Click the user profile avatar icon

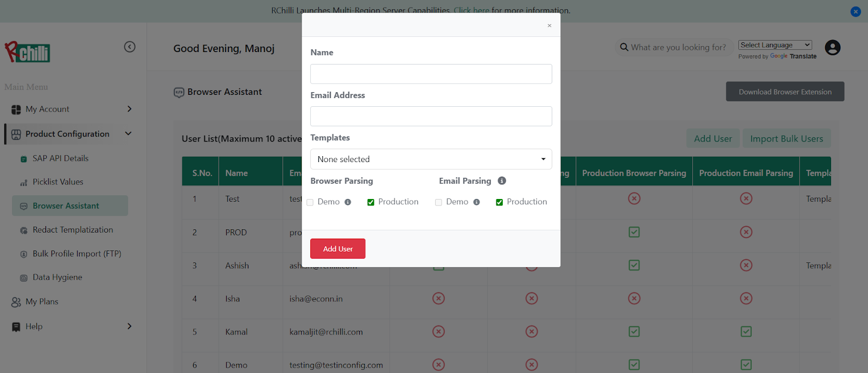coord(832,48)
